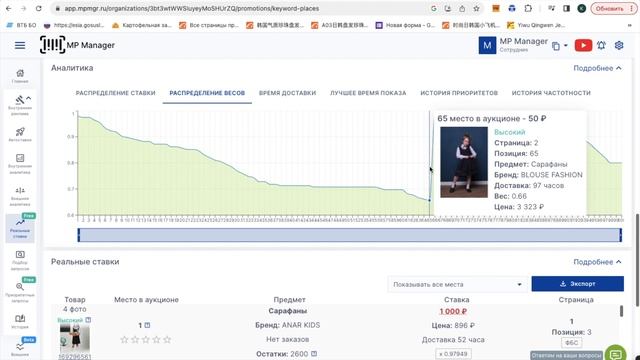This screenshot has width=640, height=360.
Task: Expand Внутренняя реклама sidebar chevron
Action: click(x=29, y=98)
